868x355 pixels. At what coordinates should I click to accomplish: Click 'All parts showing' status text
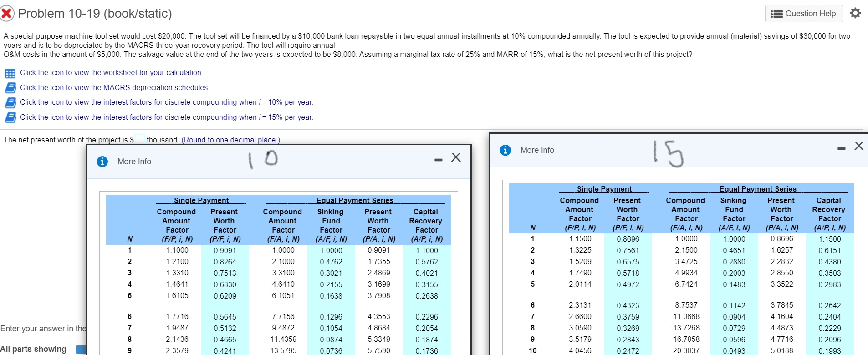click(x=33, y=349)
